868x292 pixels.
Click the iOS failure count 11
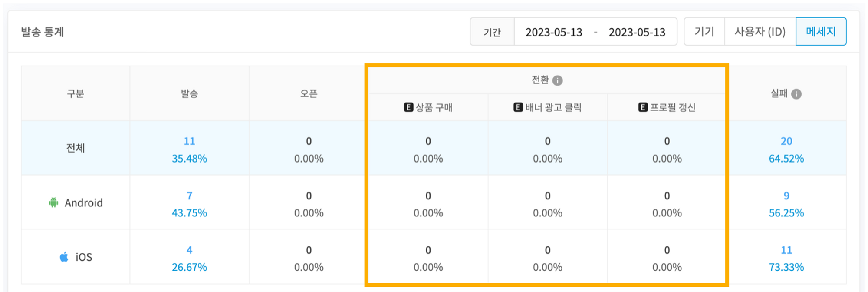click(x=786, y=250)
